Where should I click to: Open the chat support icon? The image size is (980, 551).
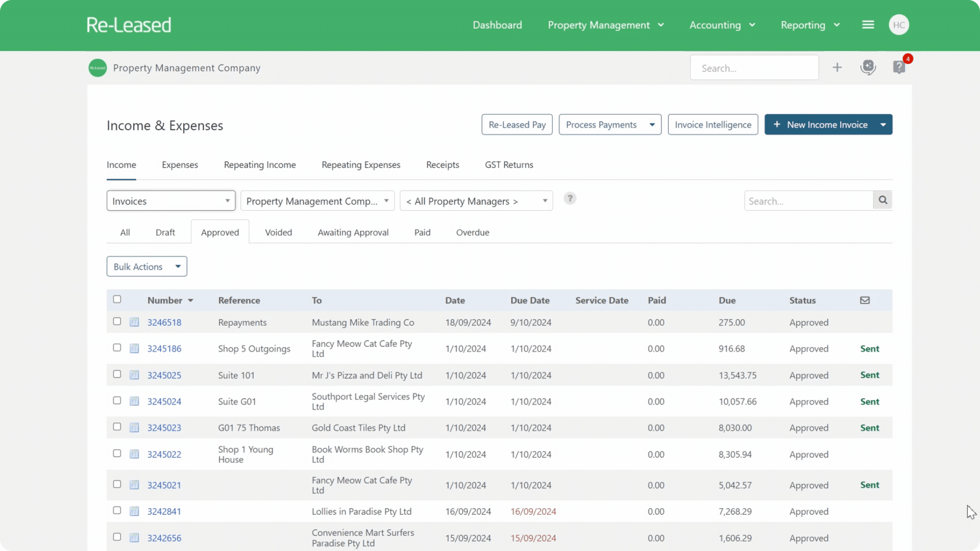[868, 67]
